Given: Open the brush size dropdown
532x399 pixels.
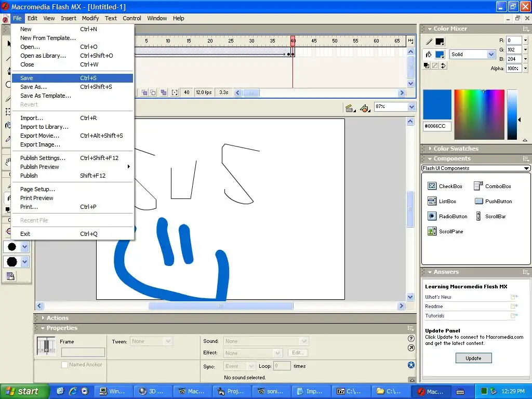Looking at the screenshot, I should (24, 247).
